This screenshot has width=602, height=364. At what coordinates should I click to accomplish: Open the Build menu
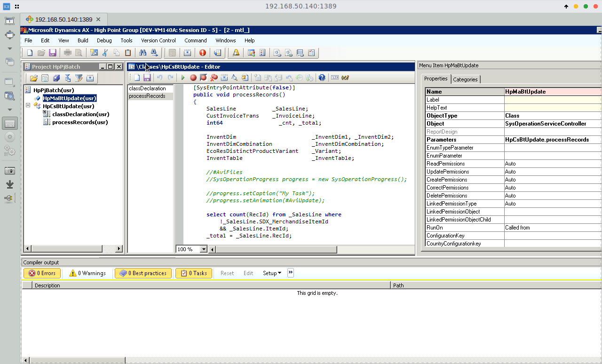coord(83,40)
